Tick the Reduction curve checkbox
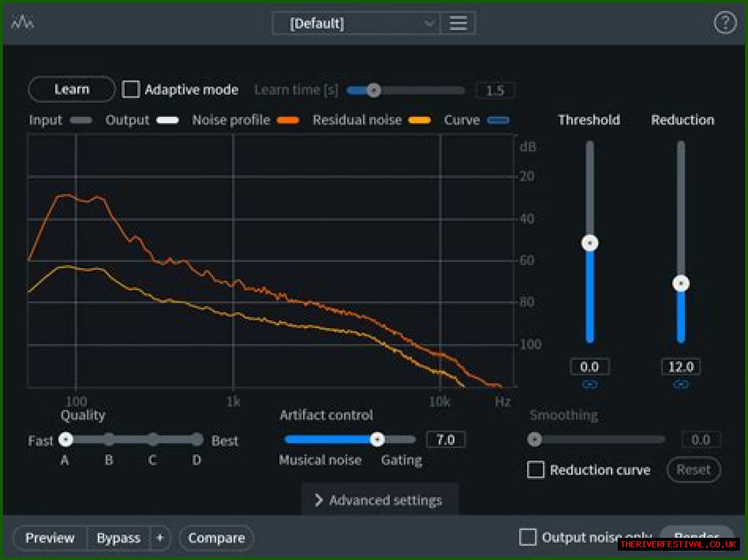The image size is (748, 560). pyautogui.click(x=535, y=470)
